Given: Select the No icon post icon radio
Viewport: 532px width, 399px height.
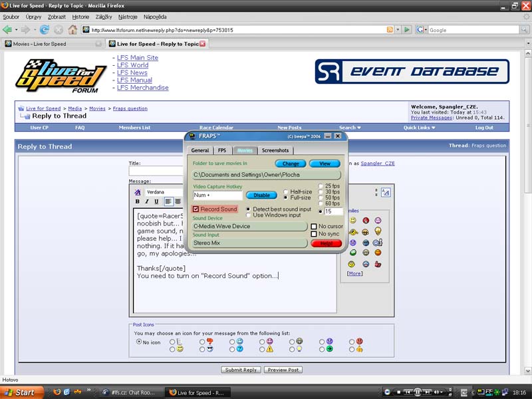Looking at the screenshot, I should click(x=138, y=342).
